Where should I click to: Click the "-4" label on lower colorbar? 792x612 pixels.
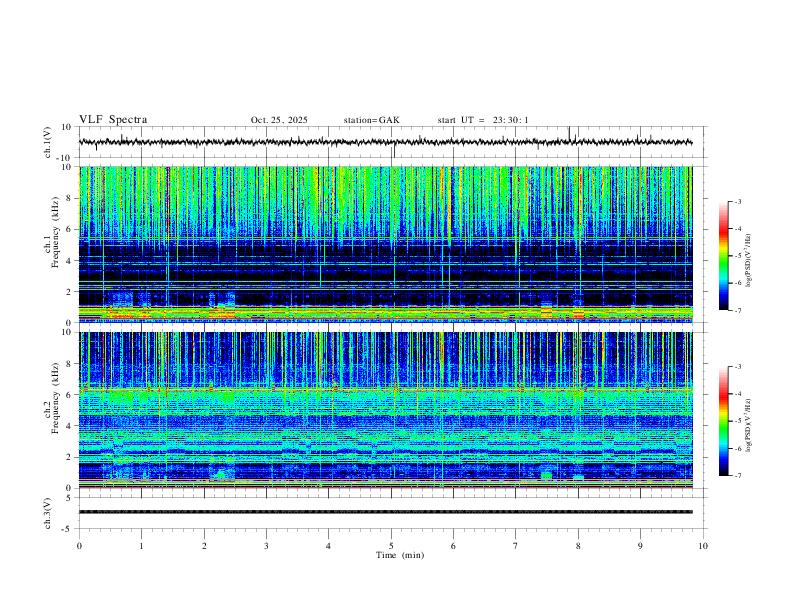pos(737,394)
